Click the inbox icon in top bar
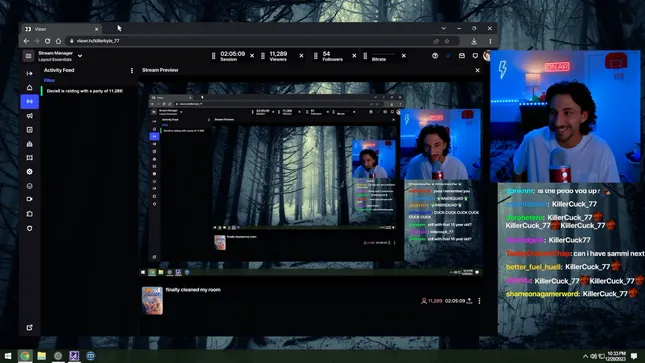Screen dimensions: 645x363 462,56
